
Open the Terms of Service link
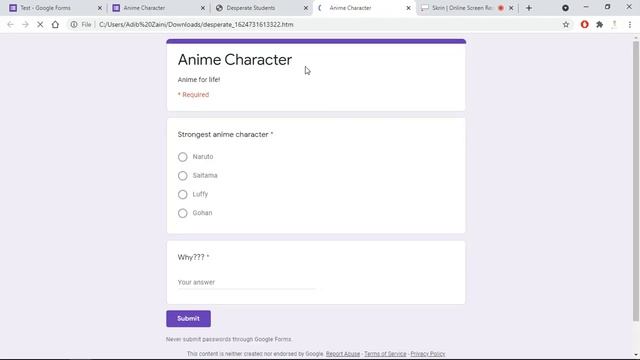point(385,354)
